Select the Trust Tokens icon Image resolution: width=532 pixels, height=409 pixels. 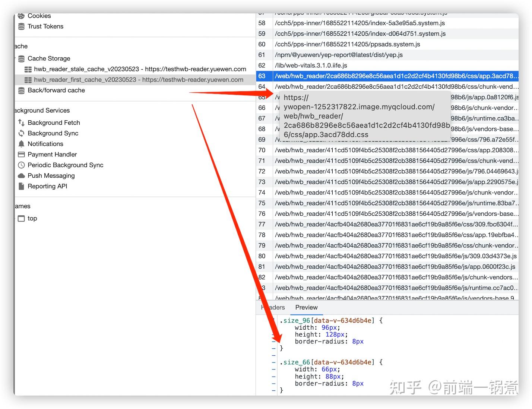tap(21, 26)
